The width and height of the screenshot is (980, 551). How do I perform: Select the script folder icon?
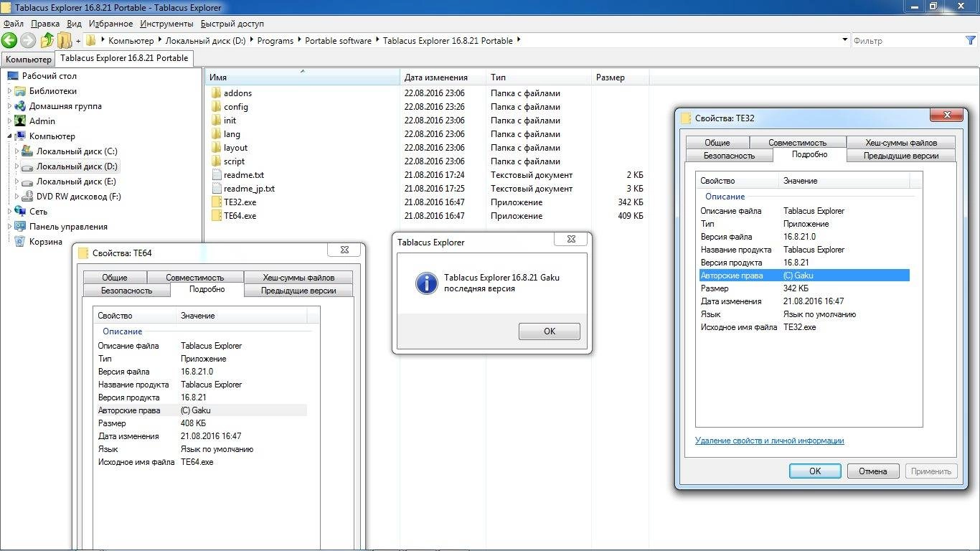[x=216, y=161]
